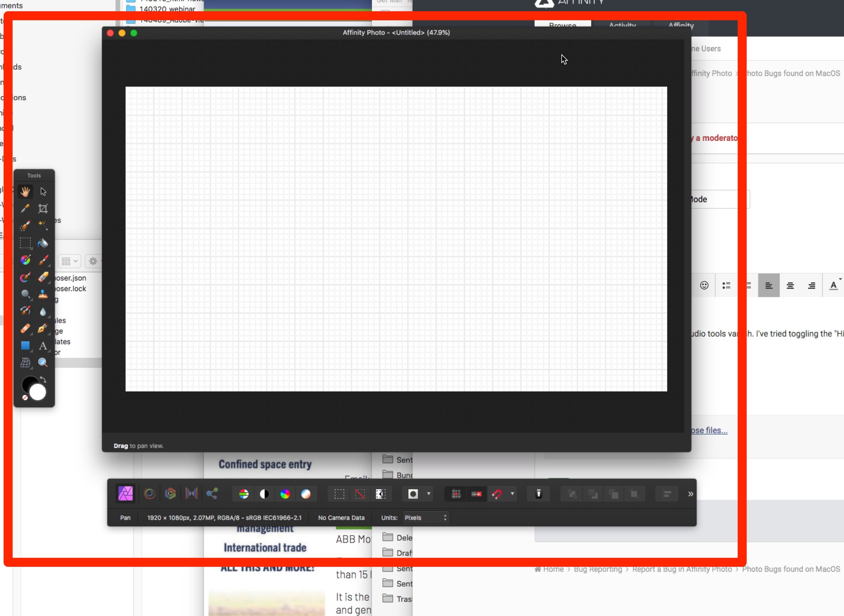Select the Healing Brush bandage tool
This screenshot has width=844, height=616.
click(x=25, y=329)
